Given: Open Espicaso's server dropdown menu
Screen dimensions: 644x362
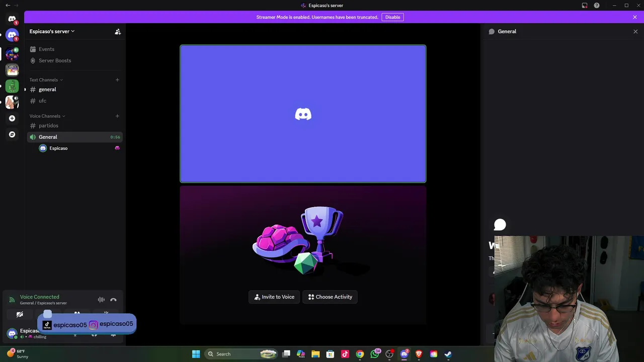Looking at the screenshot, I should tap(52, 32).
